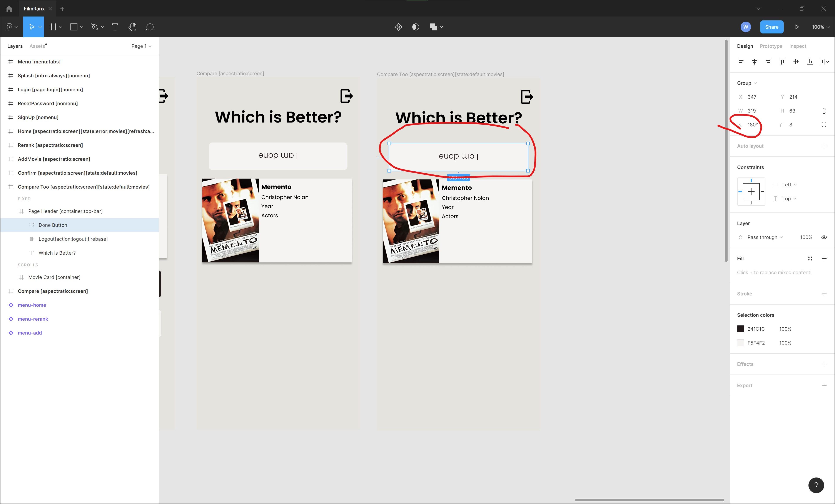Activate the Hand tool
Screen dimensions: 835x504
click(x=132, y=27)
